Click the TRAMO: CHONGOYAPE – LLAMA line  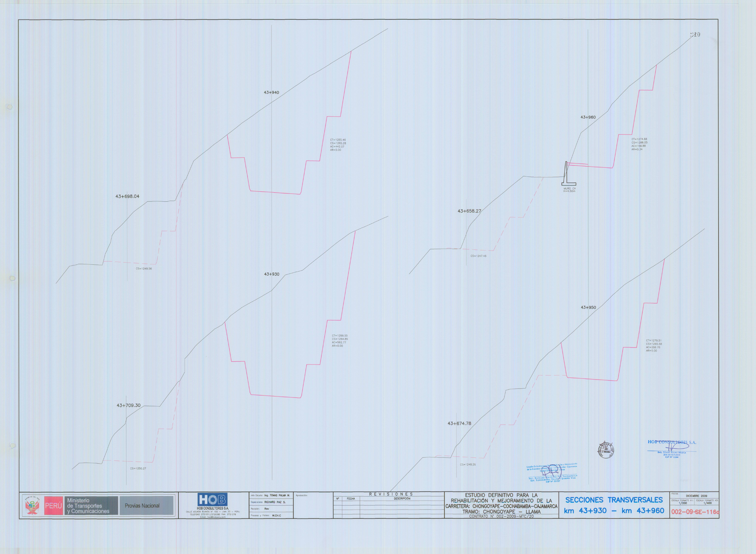(501, 512)
